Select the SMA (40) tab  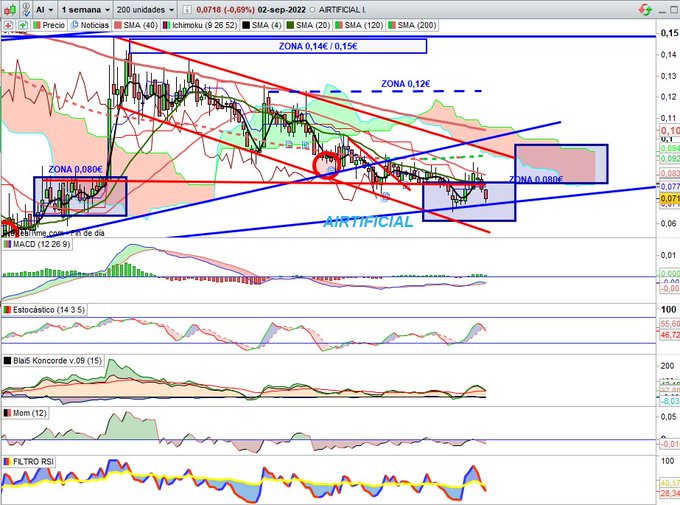(x=136, y=25)
